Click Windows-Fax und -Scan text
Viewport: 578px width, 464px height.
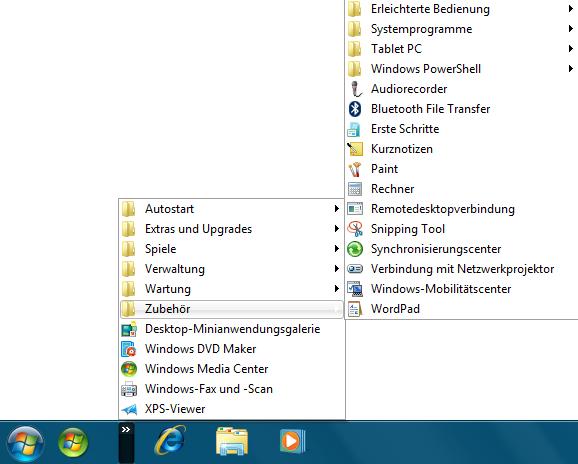[209, 389]
